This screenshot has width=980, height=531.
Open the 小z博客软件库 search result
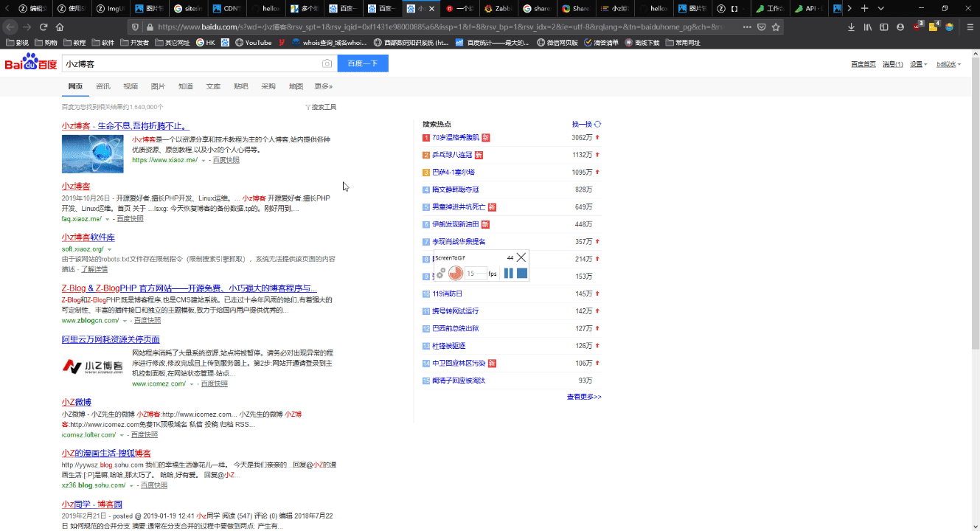(88, 237)
